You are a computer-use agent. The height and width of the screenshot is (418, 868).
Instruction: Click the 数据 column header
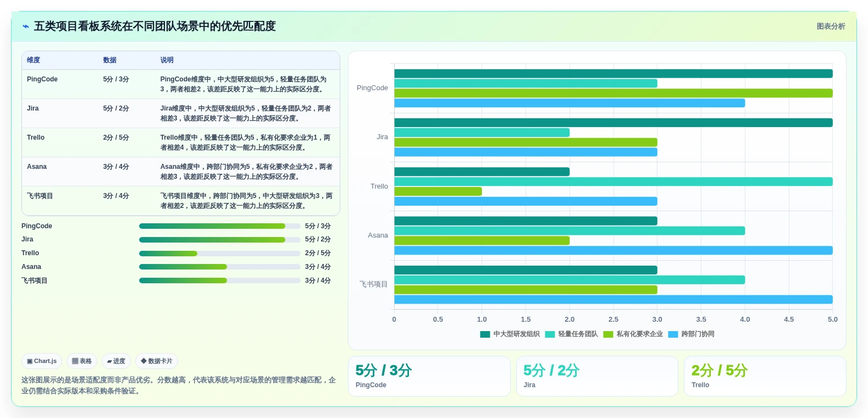click(110, 60)
